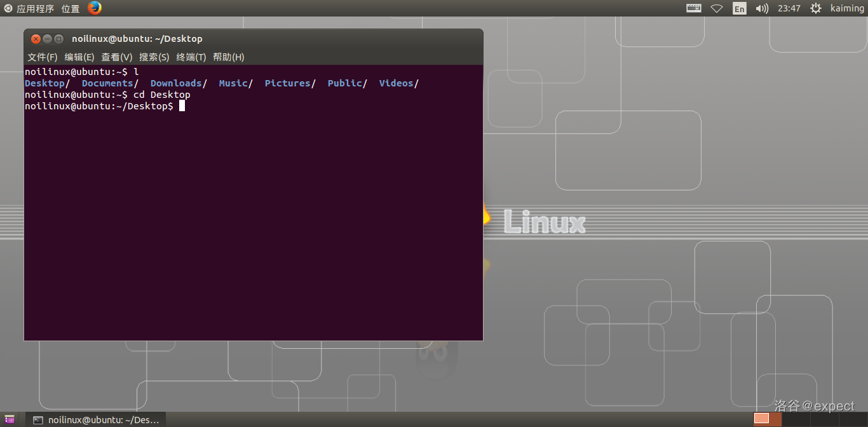The width and height of the screenshot is (868, 427).
Task: Open the 终端(T) terminal menu
Action: pyautogui.click(x=191, y=57)
